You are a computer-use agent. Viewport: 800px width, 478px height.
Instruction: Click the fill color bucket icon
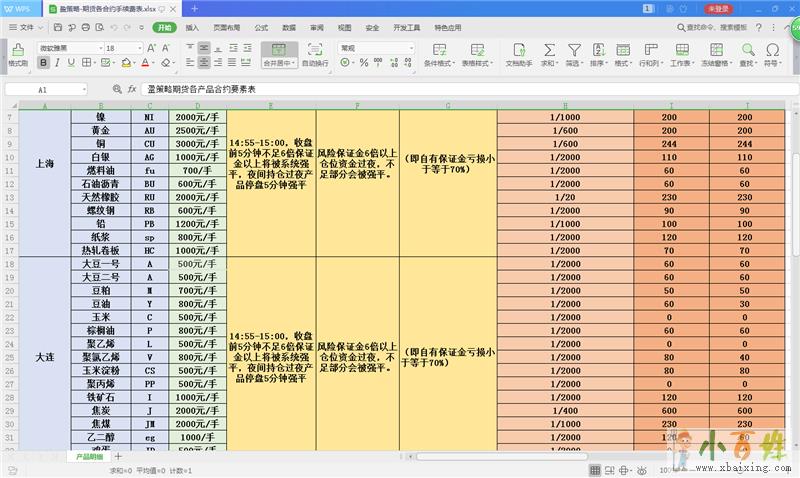coord(125,63)
